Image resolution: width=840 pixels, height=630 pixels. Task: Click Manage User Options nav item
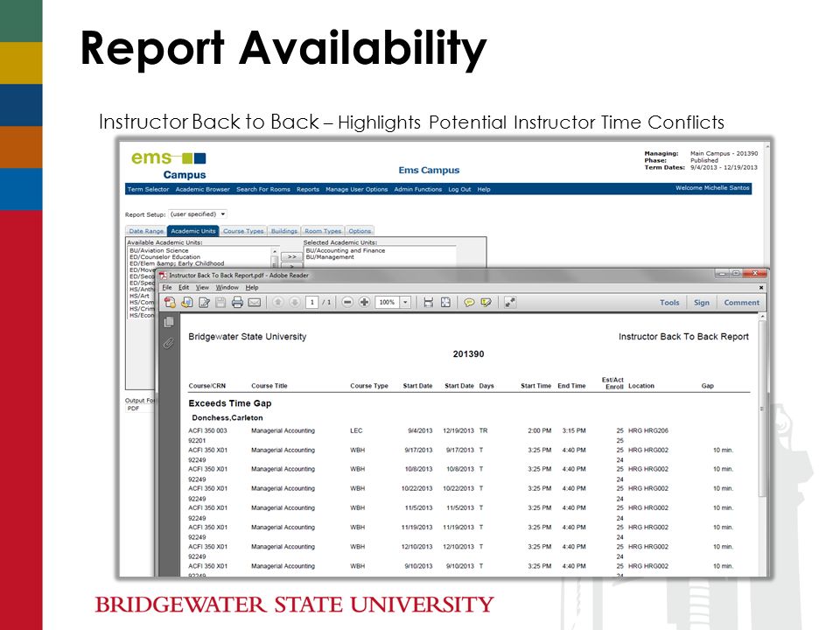[x=357, y=189]
